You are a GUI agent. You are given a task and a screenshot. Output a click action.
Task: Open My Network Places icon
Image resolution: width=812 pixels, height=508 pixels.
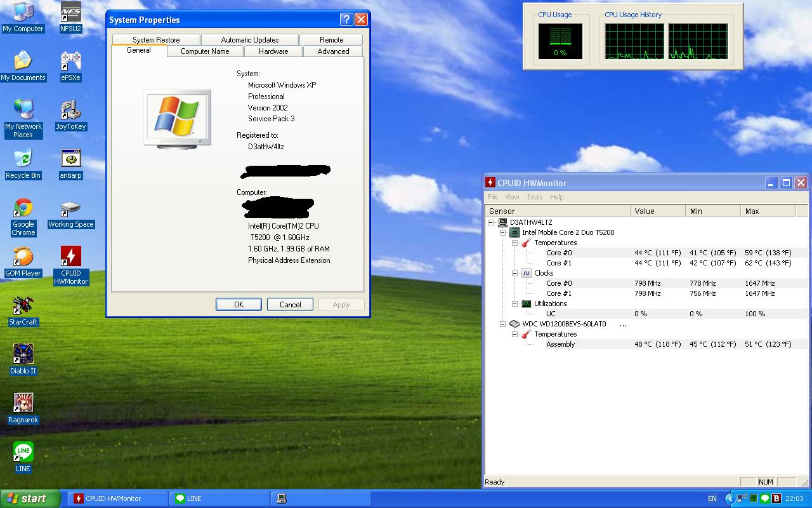pos(23,119)
